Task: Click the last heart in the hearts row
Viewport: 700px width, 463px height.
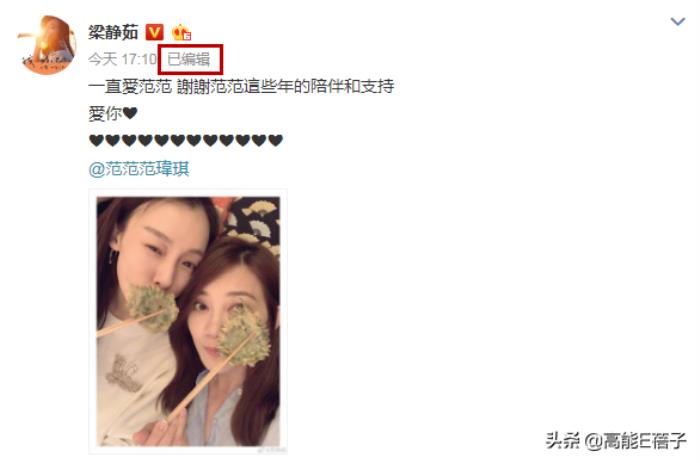Action: click(275, 141)
